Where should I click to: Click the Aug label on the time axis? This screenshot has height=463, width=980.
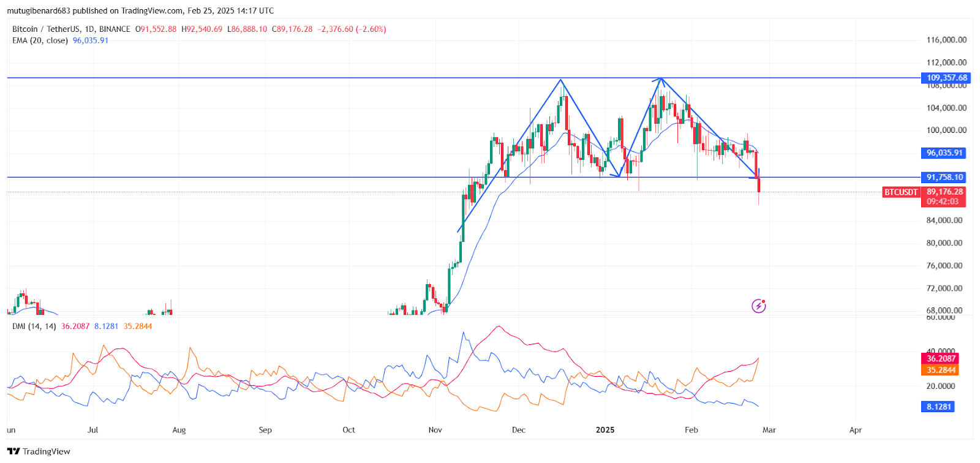[179, 430]
